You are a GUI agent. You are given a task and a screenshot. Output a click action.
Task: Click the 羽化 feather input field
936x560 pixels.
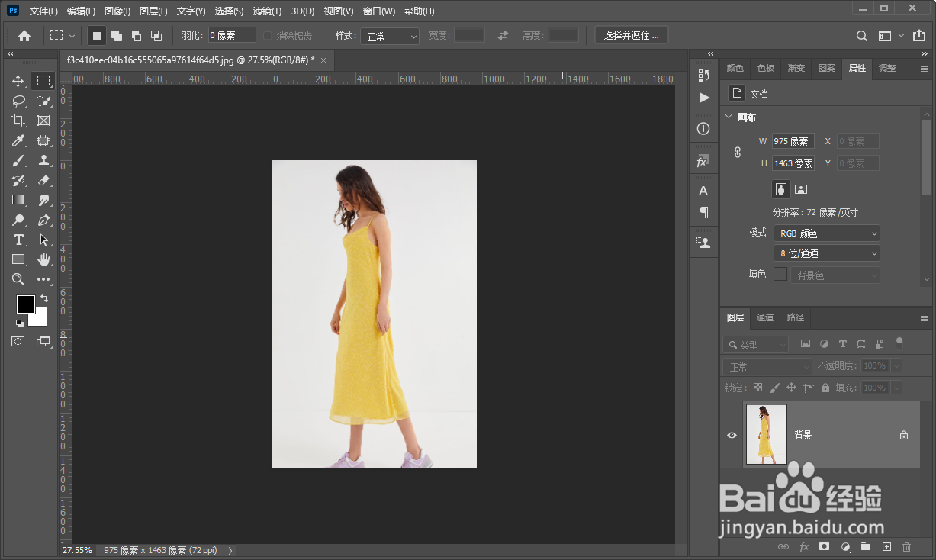point(232,35)
